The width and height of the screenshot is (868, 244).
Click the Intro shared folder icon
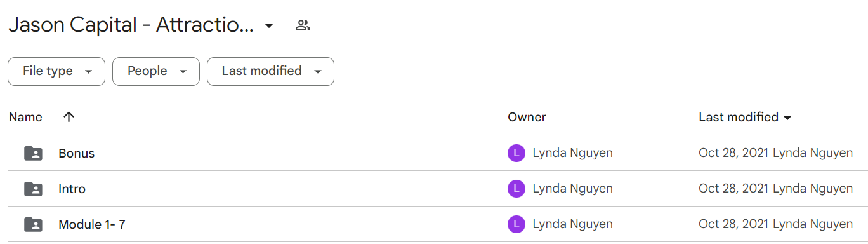click(33, 189)
